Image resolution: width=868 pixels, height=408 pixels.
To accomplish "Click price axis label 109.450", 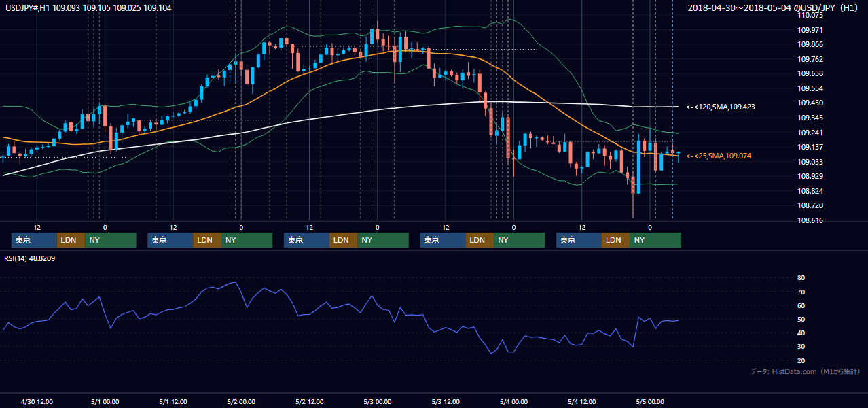I will coord(811,103).
